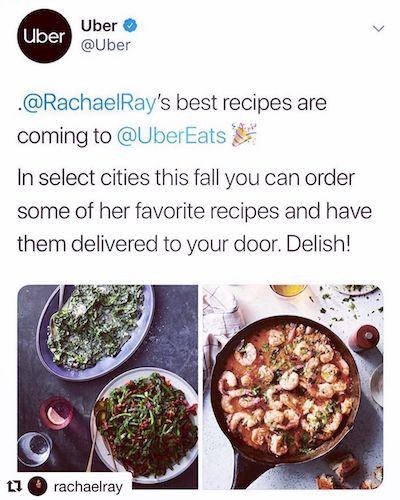Screen dimensions: 400x500
Task: Click the Uber round profile logo
Action: pos(44,36)
